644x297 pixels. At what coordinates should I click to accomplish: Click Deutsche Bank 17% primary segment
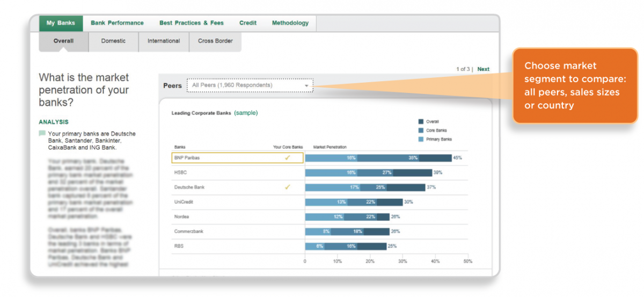(x=333, y=187)
